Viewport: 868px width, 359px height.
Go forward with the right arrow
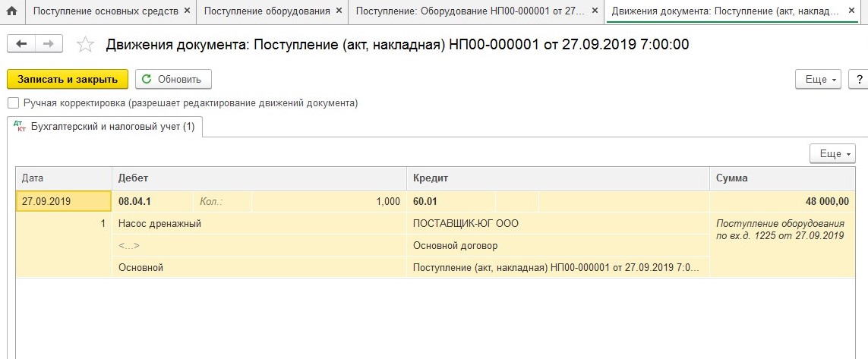point(49,44)
